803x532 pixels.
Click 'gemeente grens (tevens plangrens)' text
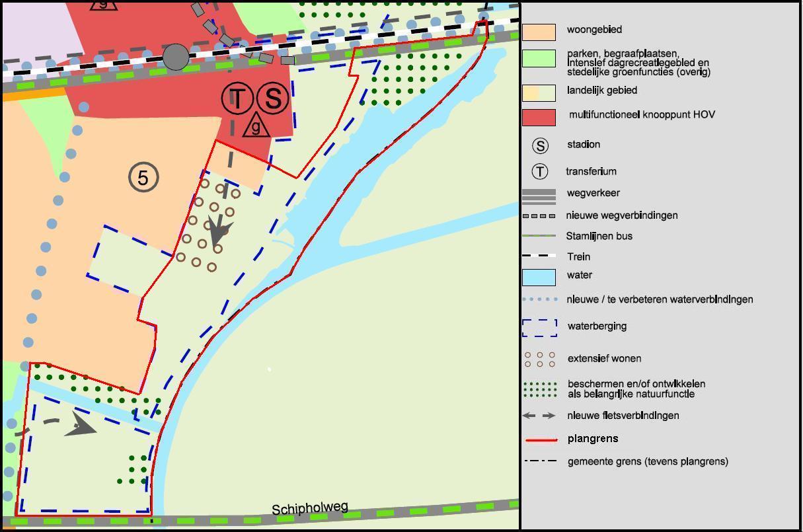pyautogui.click(x=648, y=461)
